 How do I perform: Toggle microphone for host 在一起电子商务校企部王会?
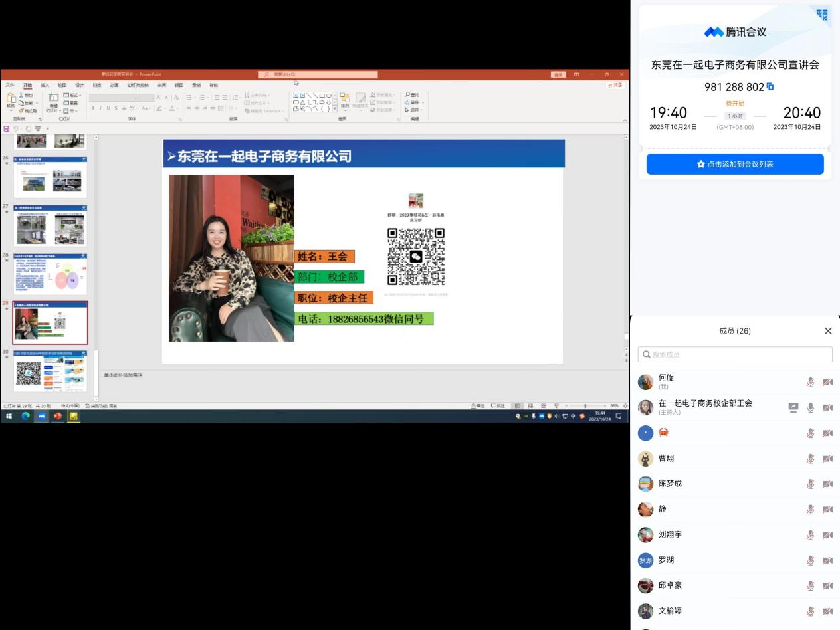pos(810,407)
